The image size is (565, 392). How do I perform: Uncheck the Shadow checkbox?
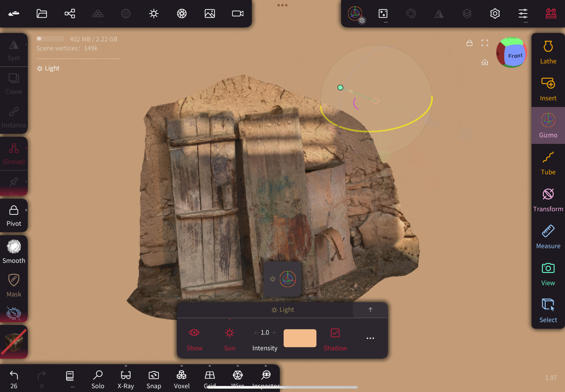tap(335, 333)
